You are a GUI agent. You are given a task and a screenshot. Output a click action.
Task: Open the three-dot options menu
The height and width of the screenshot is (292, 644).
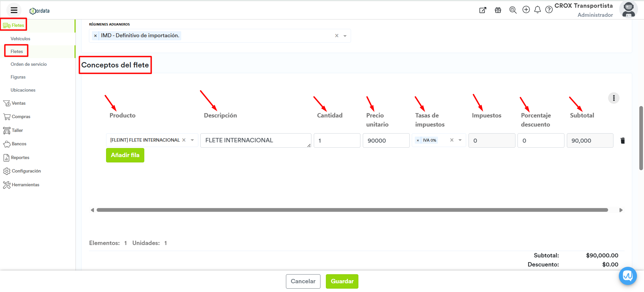[614, 98]
